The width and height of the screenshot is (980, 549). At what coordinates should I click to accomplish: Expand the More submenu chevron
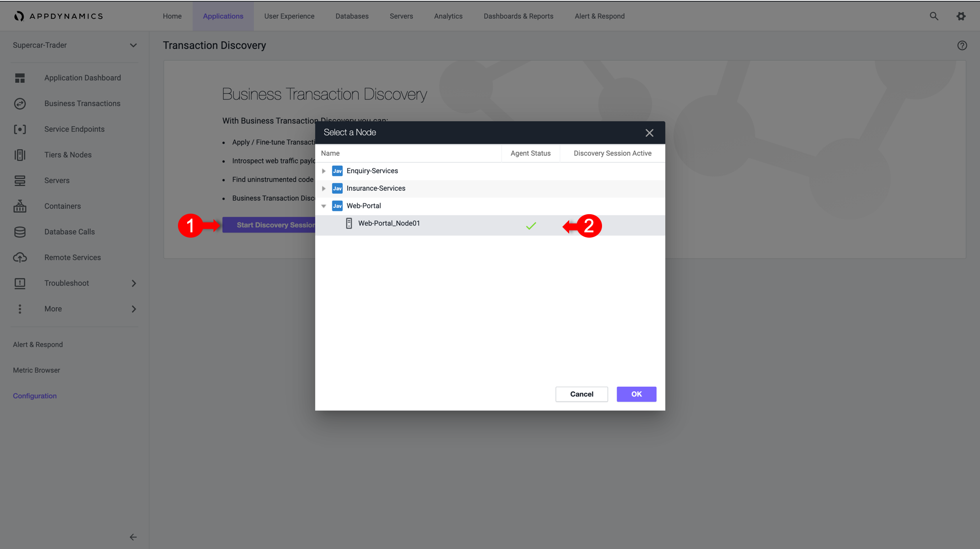(x=134, y=309)
